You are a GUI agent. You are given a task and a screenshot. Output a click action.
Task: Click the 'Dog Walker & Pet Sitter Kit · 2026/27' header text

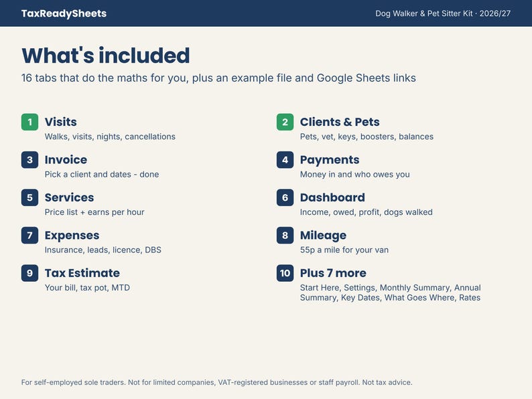pyautogui.click(x=443, y=13)
